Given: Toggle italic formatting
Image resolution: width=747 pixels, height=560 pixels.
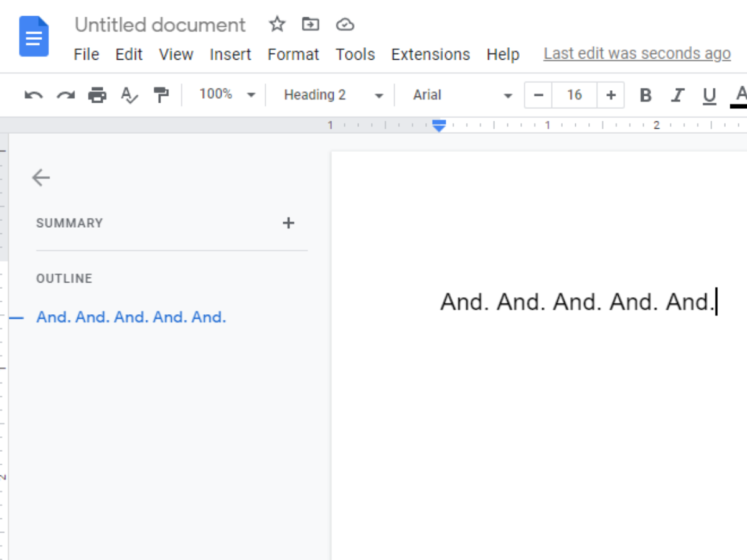Looking at the screenshot, I should [677, 95].
